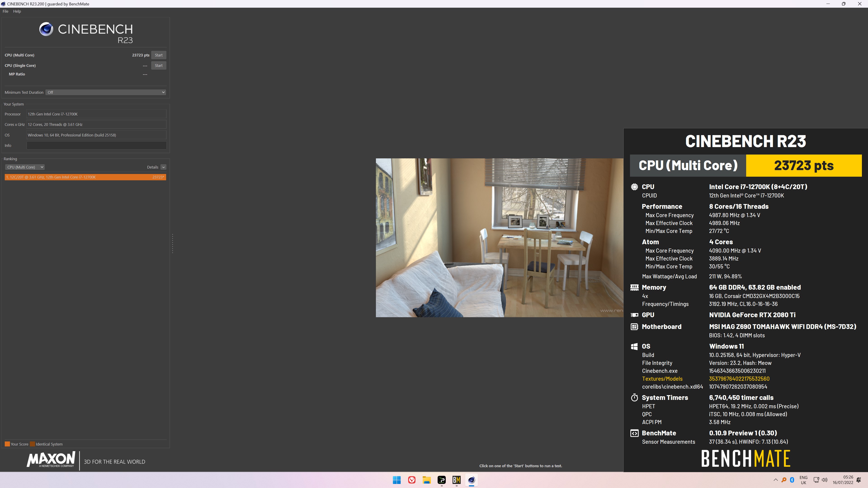Open the clock and date flyout
This screenshot has width=868, height=488.
[843, 480]
